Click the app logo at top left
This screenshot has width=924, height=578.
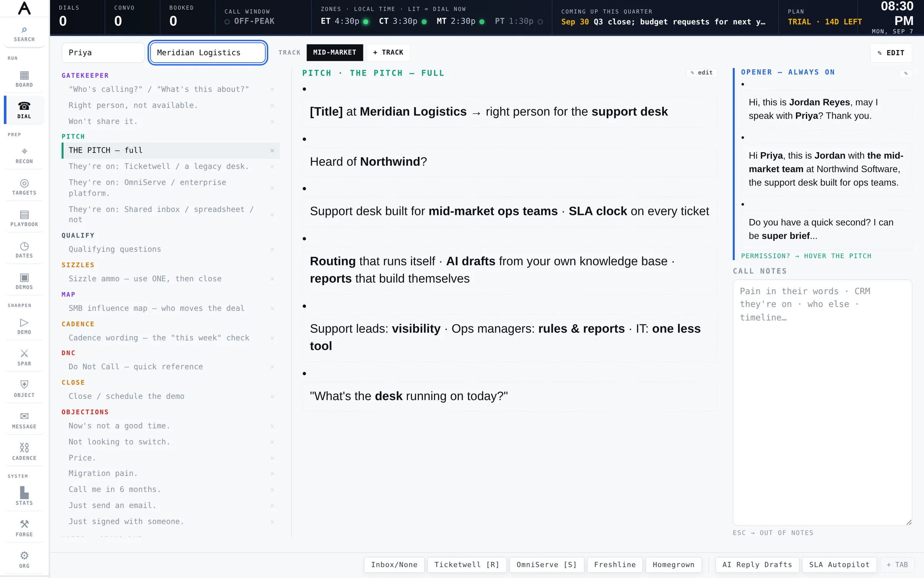tap(24, 8)
